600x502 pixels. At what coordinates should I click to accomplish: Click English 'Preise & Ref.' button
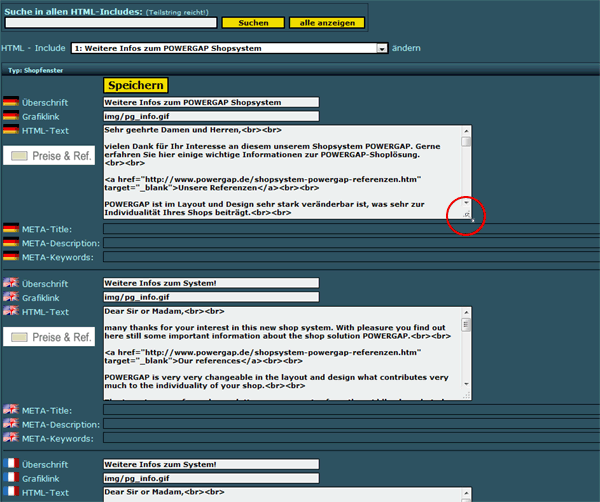tap(49, 337)
